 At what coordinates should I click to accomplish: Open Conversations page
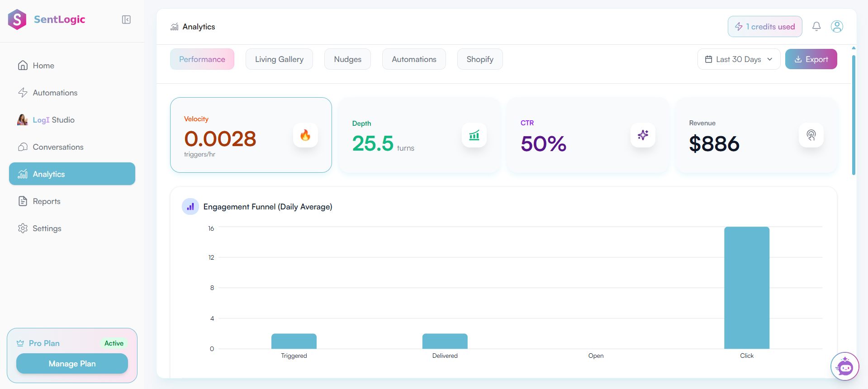pos(72,147)
